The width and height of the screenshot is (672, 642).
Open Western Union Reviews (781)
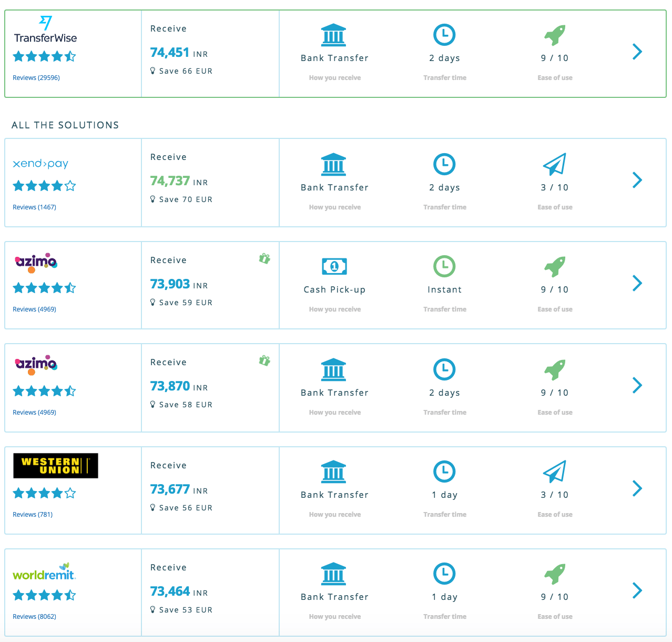click(x=33, y=515)
